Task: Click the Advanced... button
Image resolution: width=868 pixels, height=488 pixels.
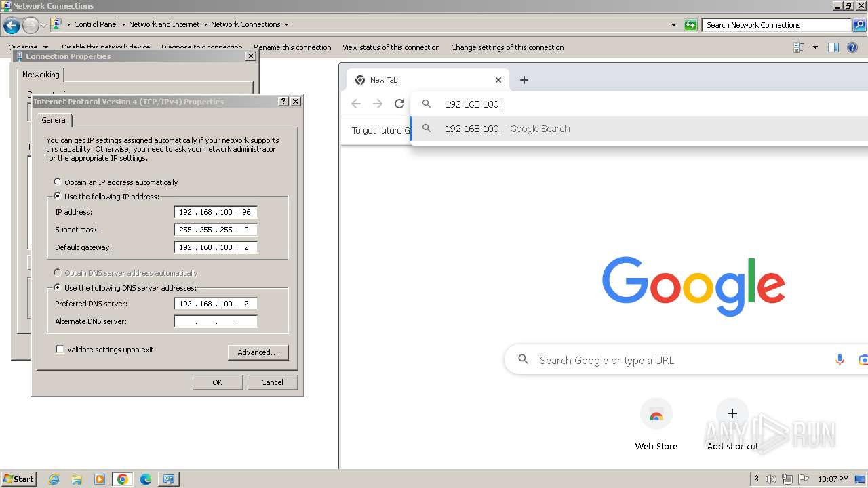Action: [x=258, y=352]
